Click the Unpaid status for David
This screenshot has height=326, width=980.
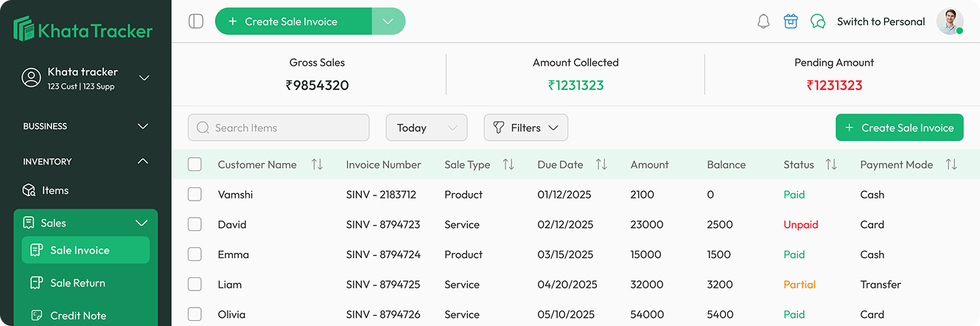(x=801, y=224)
